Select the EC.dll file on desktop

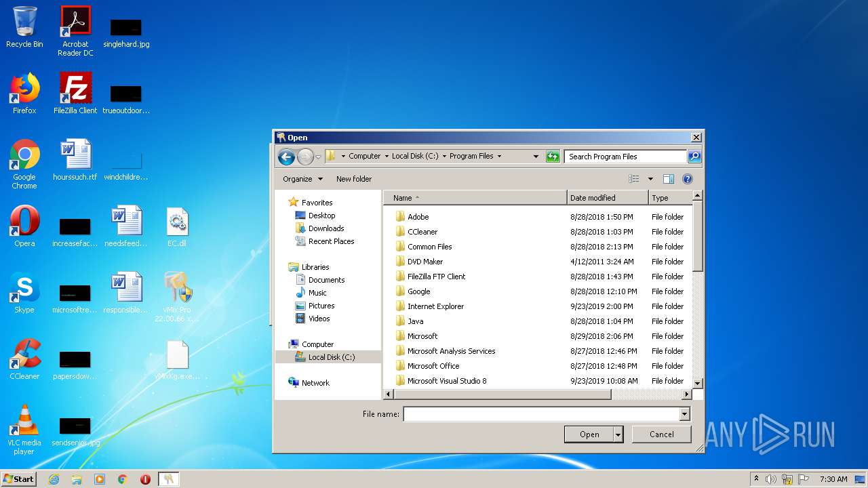pos(177,226)
